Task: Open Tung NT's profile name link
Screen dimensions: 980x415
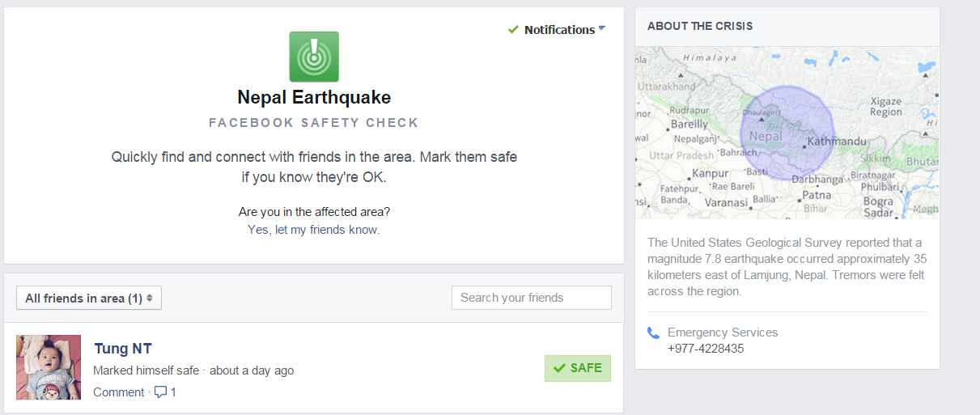Action: 123,349
